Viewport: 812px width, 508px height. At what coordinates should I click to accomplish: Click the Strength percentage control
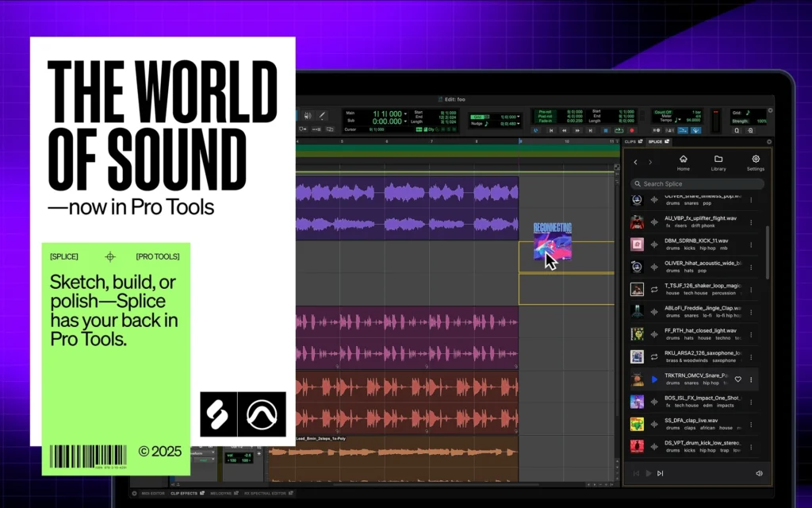(763, 120)
